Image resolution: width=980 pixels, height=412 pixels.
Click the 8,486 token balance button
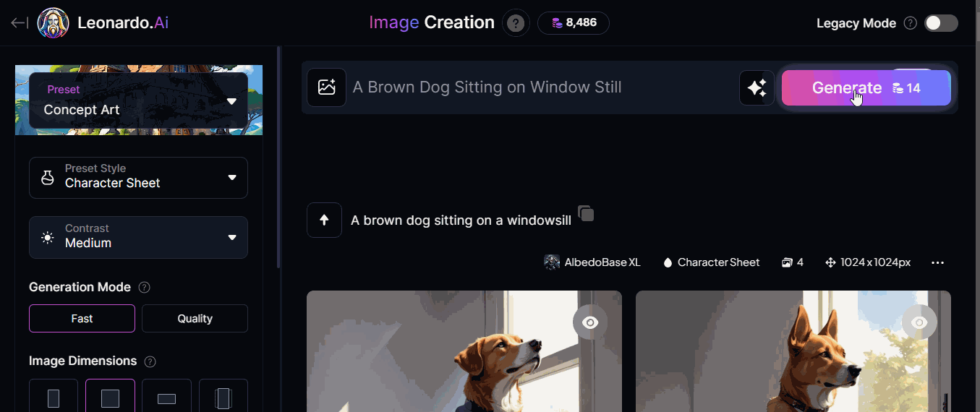click(574, 23)
